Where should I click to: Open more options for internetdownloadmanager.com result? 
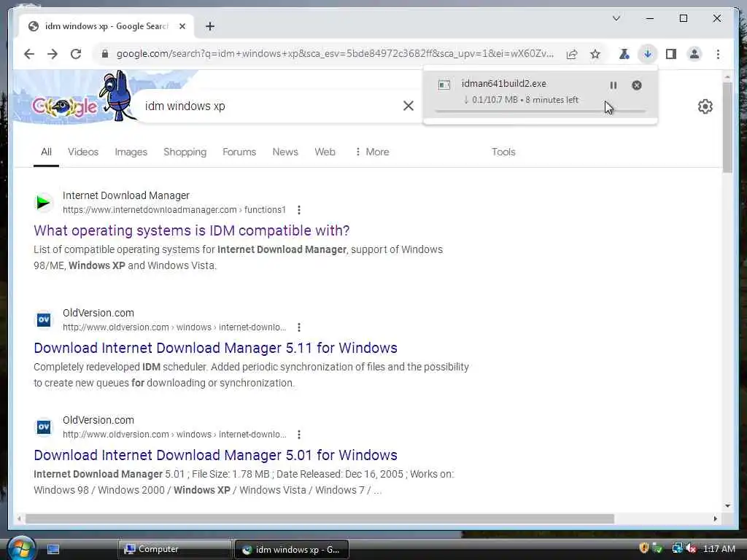pos(298,210)
